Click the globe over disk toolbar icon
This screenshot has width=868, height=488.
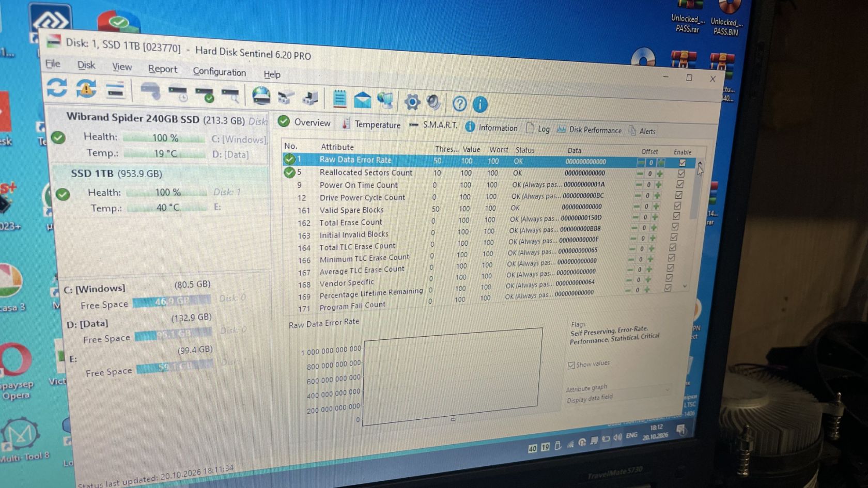(261, 96)
